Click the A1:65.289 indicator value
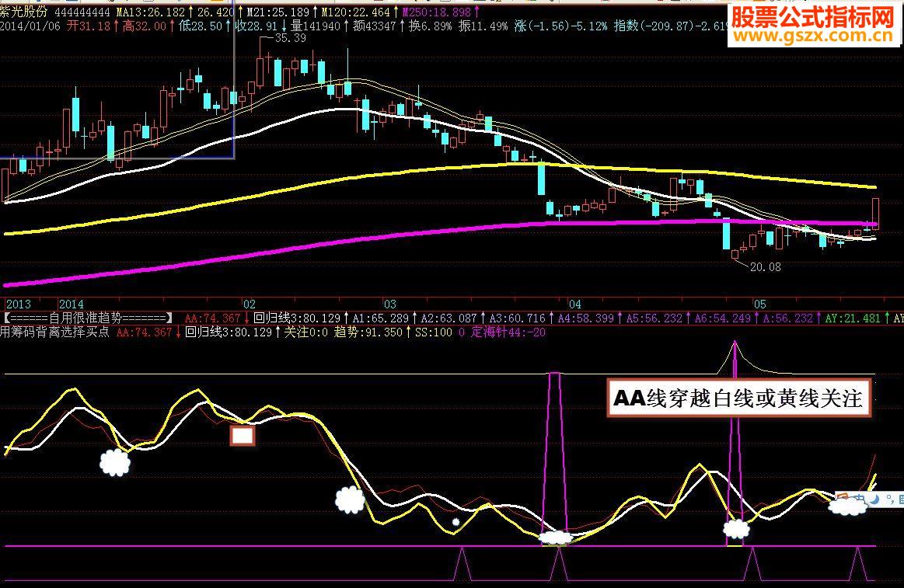This screenshot has height=588, width=904. coord(381,318)
